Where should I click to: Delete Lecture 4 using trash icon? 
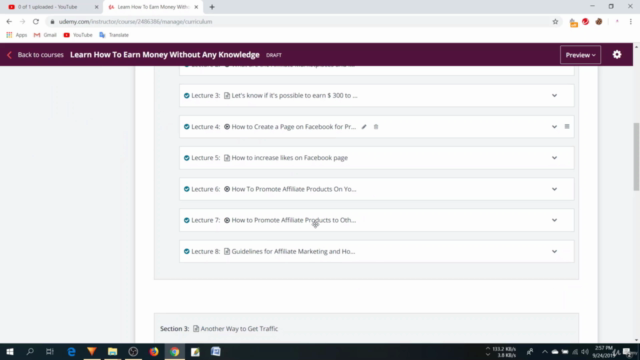tap(376, 127)
